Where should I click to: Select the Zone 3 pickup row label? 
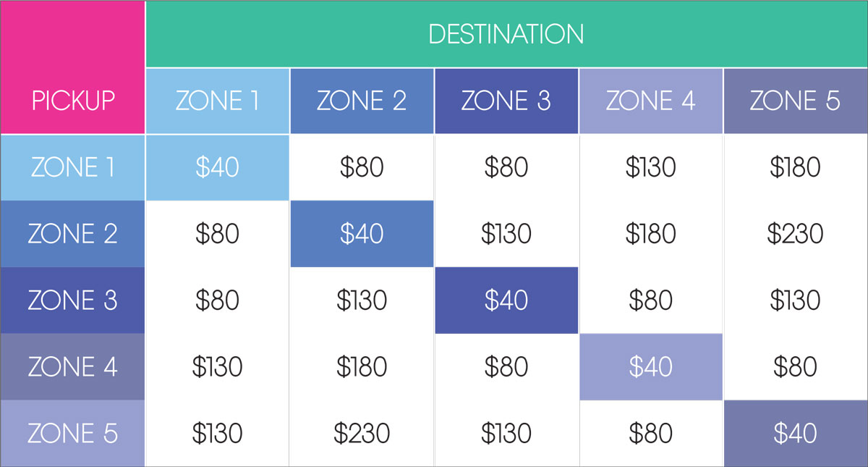[x=72, y=300]
